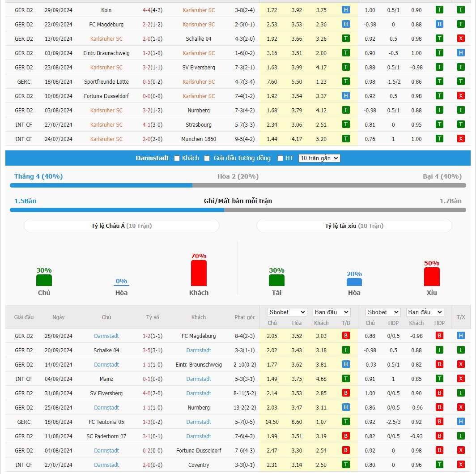Screen dimensions: 476x474
Task: Click the blue 20% Hòa bar
Action: (x=354, y=282)
